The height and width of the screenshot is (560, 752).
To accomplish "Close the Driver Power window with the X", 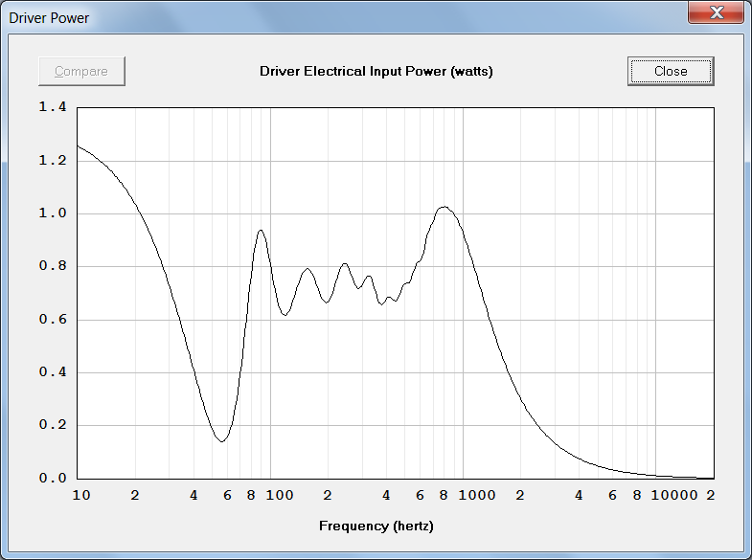I will (716, 12).
